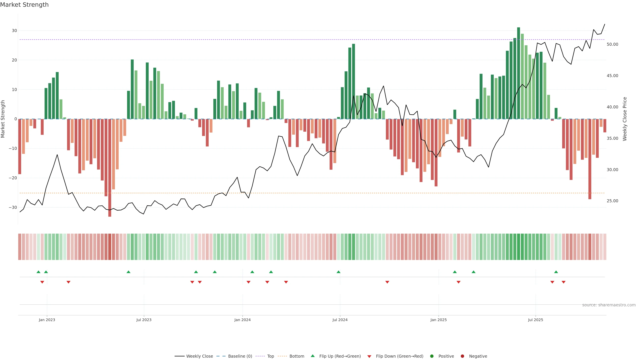Click the Market Strength chart title

24,5
